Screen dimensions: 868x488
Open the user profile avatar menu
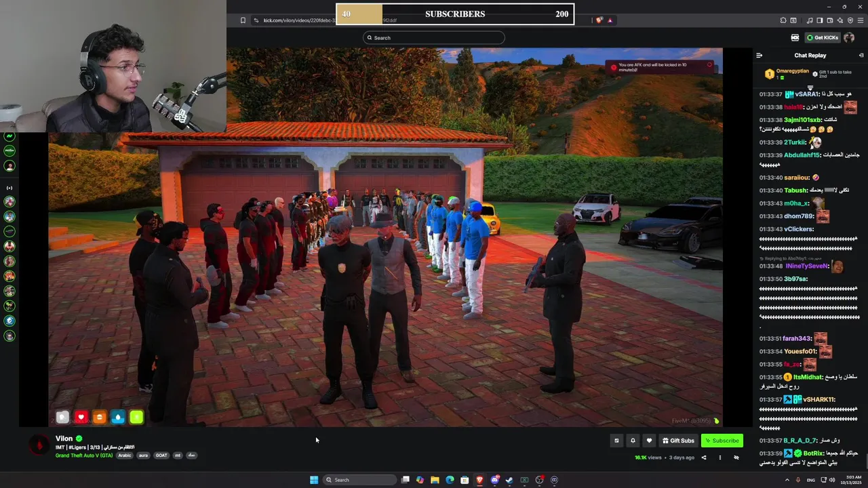[849, 37]
